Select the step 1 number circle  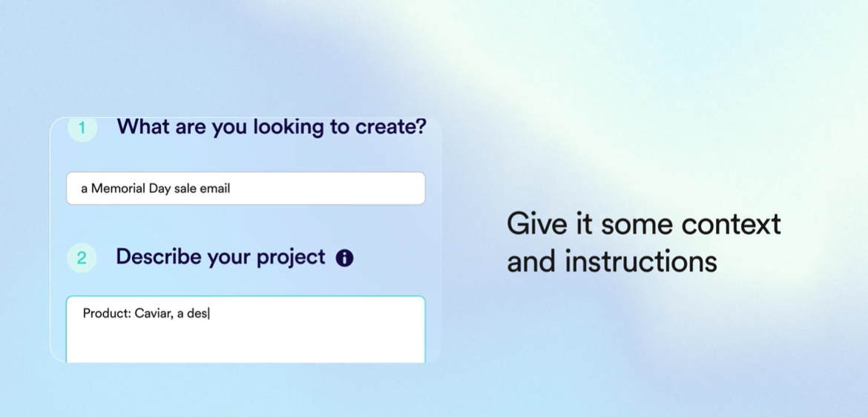[x=82, y=129]
